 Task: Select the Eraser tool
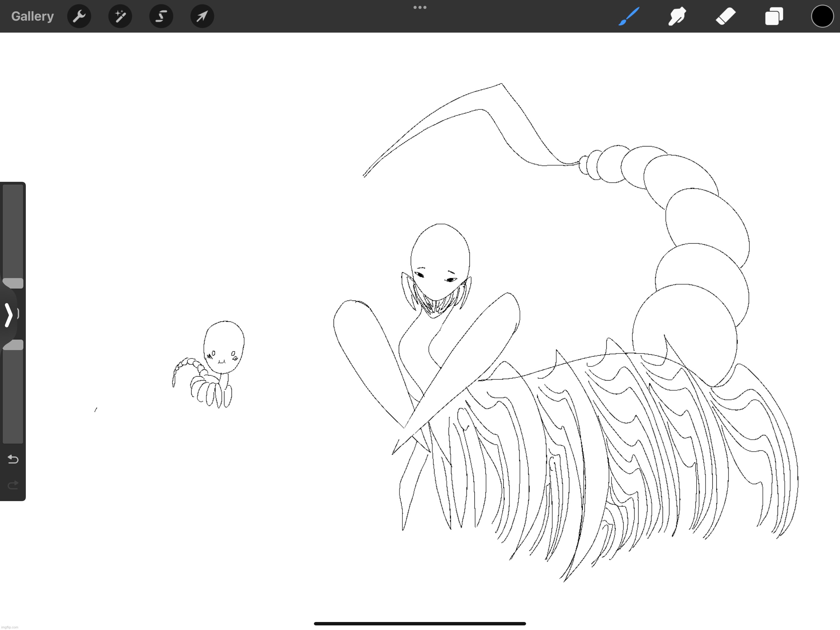click(x=726, y=16)
